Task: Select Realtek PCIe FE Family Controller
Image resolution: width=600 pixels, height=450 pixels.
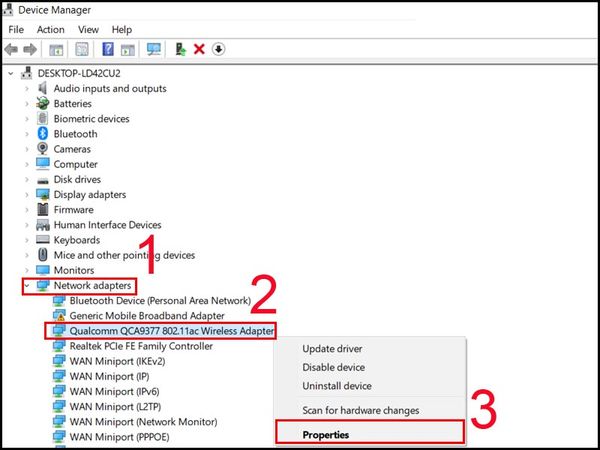Action: (140, 347)
